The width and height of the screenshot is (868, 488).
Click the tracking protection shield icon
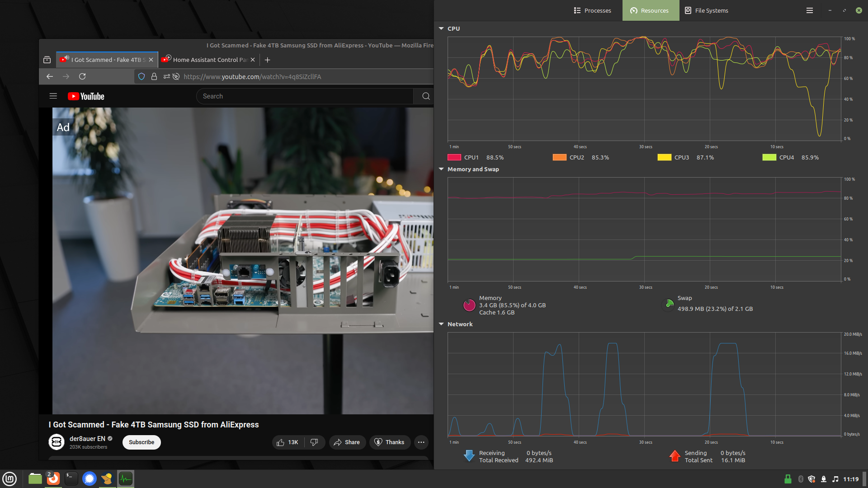[x=142, y=77]
